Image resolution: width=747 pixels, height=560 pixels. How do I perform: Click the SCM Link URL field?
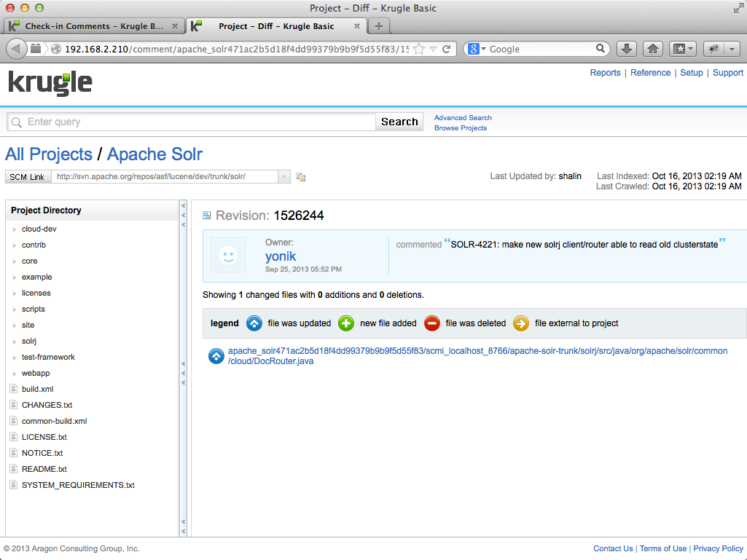165,177
